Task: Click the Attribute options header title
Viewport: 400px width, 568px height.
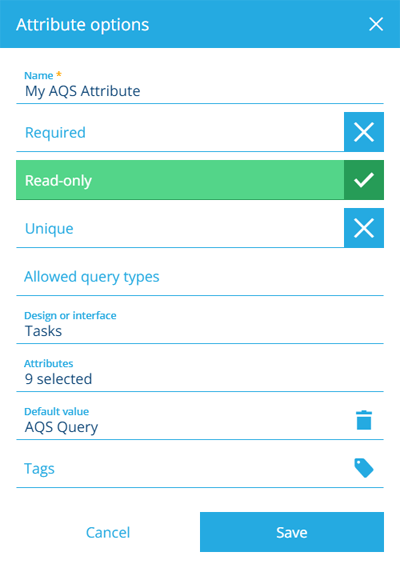Action: 83,25
